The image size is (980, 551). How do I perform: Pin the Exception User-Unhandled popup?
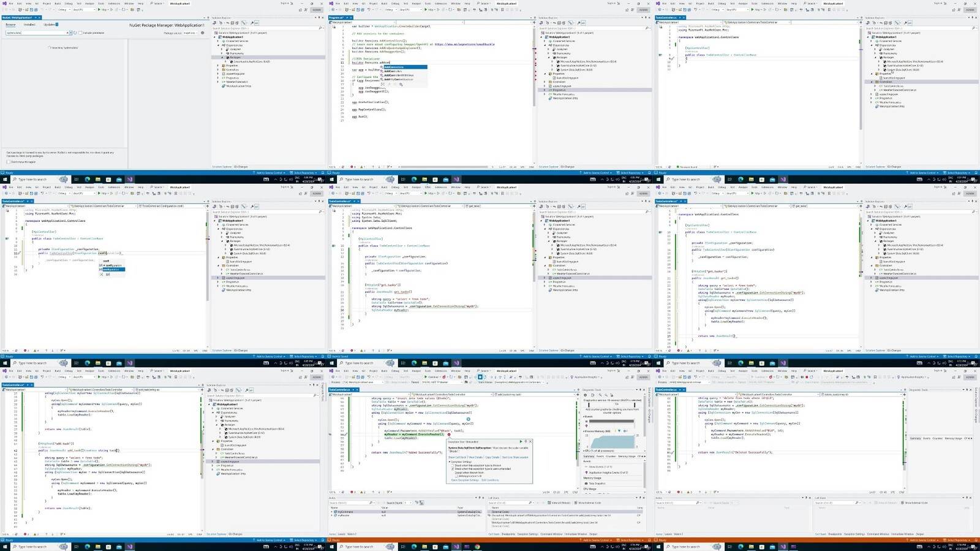526,441
